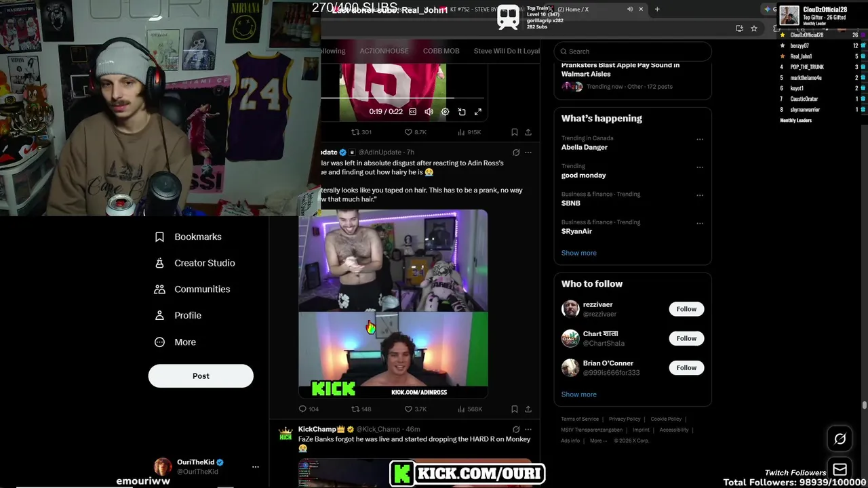This screenshot has height=488, width=868.
Task: Open the KickChamp profile avatar
Action: click(x=285, y=434)
